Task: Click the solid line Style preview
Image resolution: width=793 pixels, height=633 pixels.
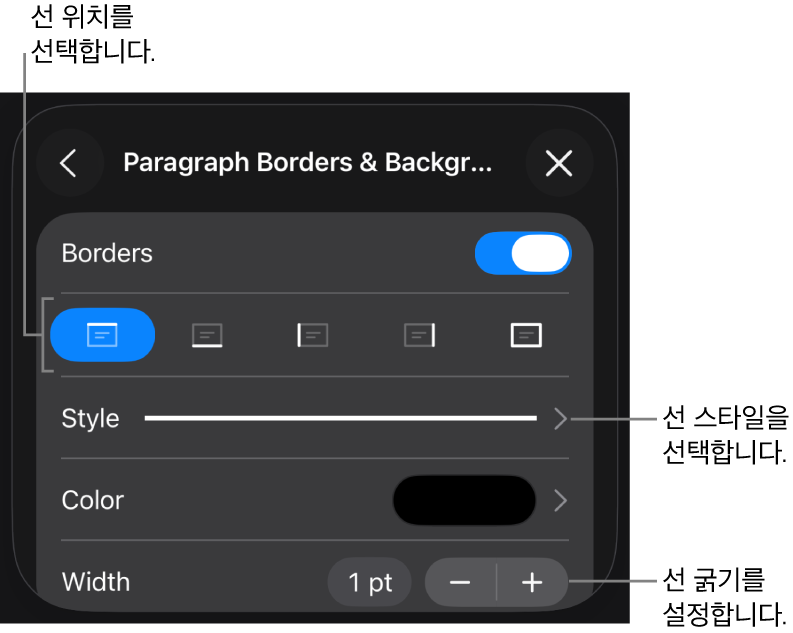Action: (x=341, y=418)
